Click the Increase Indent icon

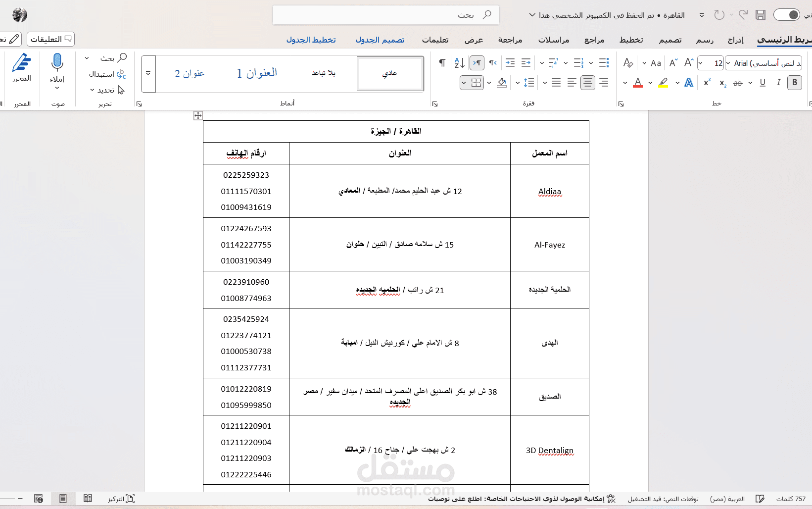pyautogui.click(x=510, y=63)
